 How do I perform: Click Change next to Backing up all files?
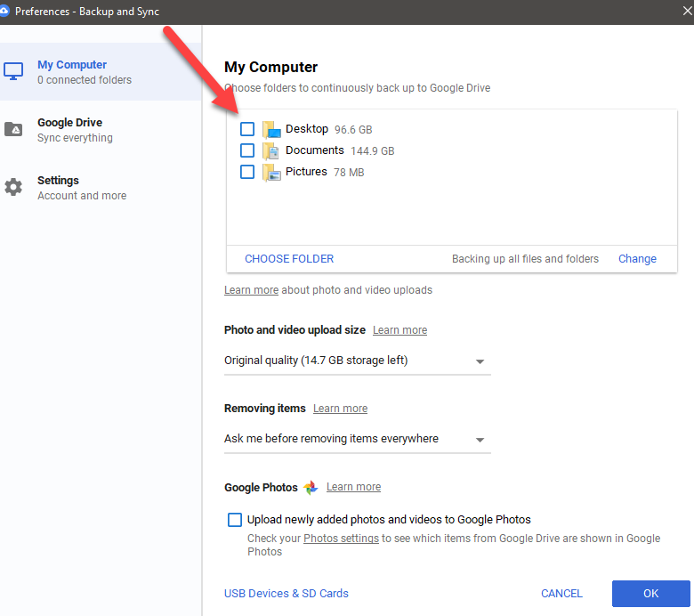637,259
